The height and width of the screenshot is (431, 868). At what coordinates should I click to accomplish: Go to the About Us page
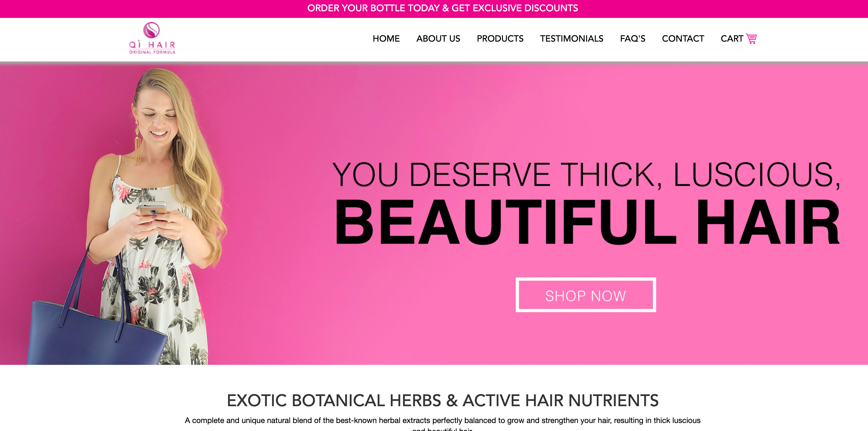(x=438, y=39)
